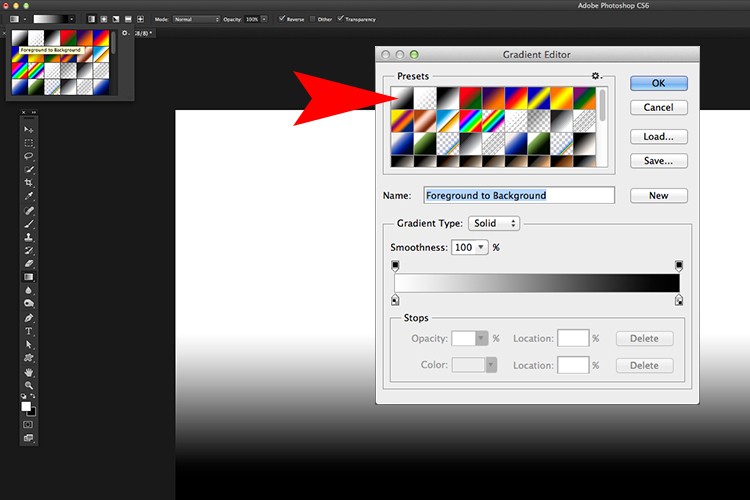Choose Reflected Gradient style in options bar
This screenshot has height=500, width=750.
(x=128, y=19)
